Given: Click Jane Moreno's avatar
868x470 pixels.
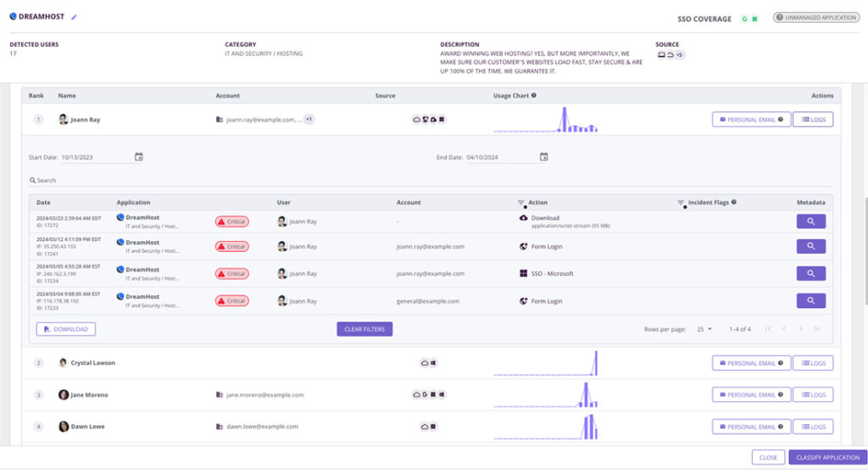Looking at the screenshot, I should pyautogui.click(x=64, y=394).
